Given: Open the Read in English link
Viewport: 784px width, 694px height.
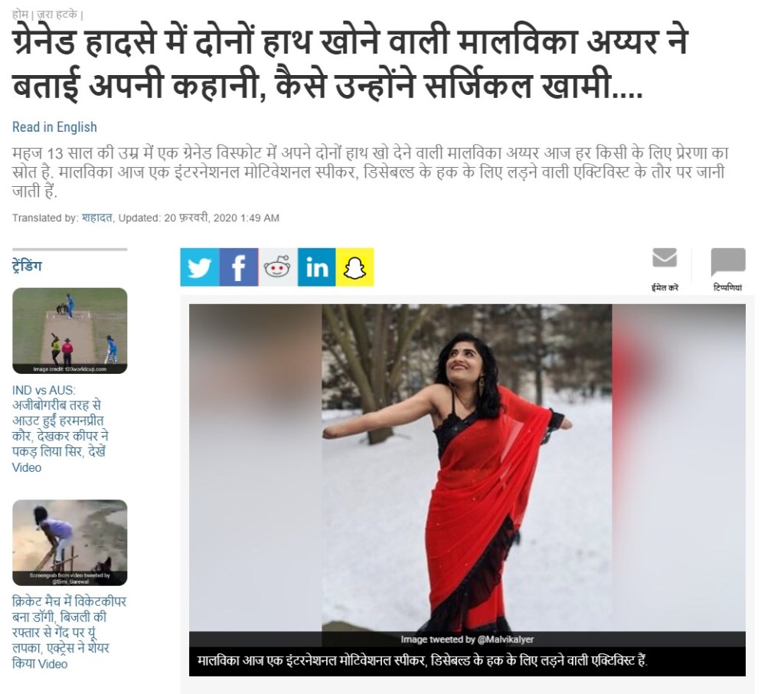Looking at the screenshot, I should pos(54,127).
